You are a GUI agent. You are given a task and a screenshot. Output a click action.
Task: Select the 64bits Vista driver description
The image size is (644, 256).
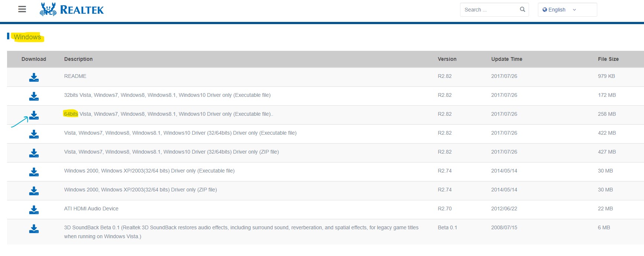[168, 114]
